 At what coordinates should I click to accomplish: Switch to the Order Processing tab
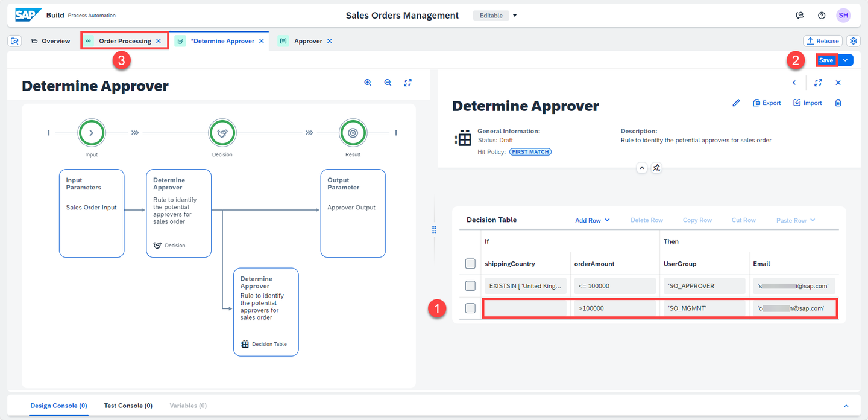125,41
